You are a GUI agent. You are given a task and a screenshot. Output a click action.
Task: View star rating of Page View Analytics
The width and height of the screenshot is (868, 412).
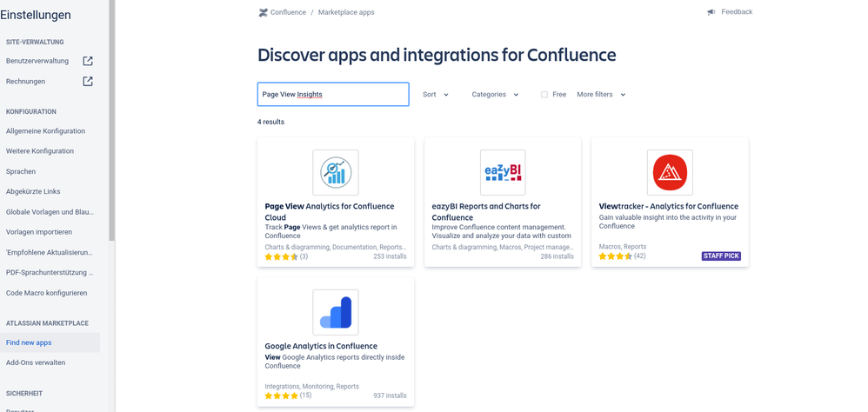(x=281, y=256)
